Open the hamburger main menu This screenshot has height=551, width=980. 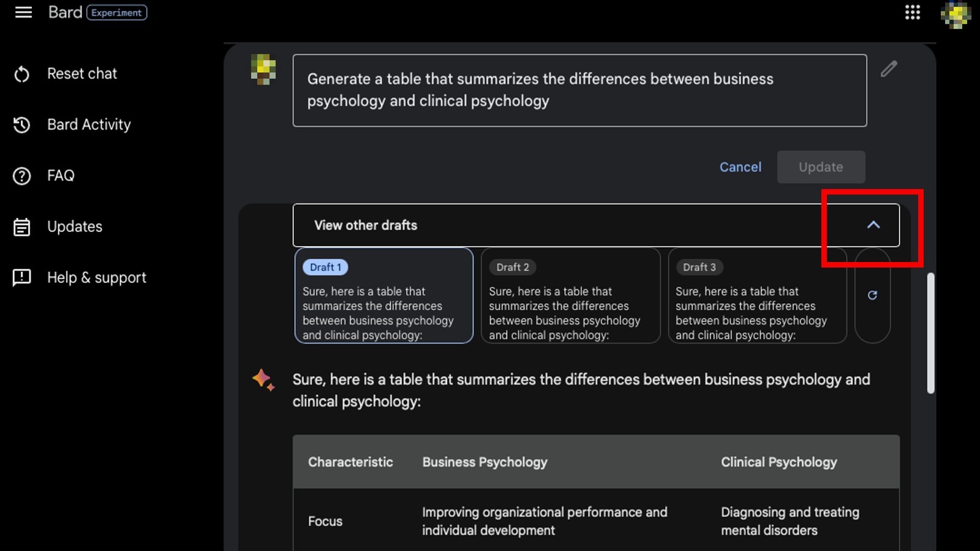click(x=23, y=12)
